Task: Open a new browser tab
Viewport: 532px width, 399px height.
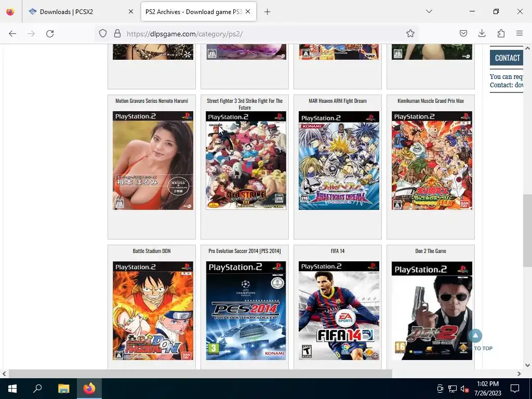Action: [268, 12]
